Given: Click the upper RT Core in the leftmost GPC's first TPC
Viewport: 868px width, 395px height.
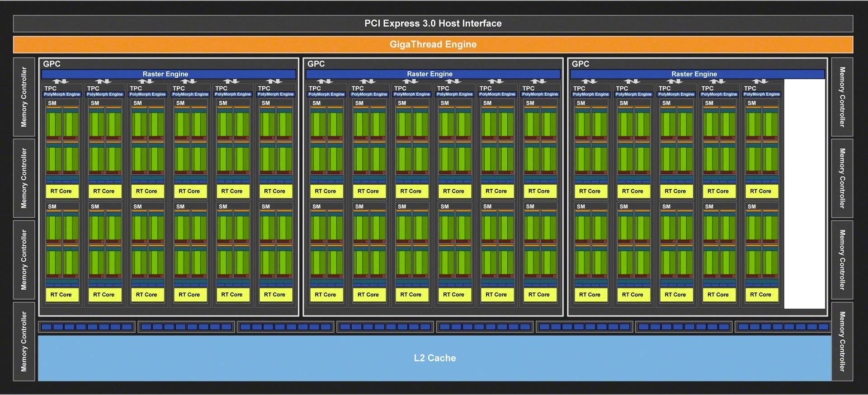Looking at the screenshot, I should [61, 191].
